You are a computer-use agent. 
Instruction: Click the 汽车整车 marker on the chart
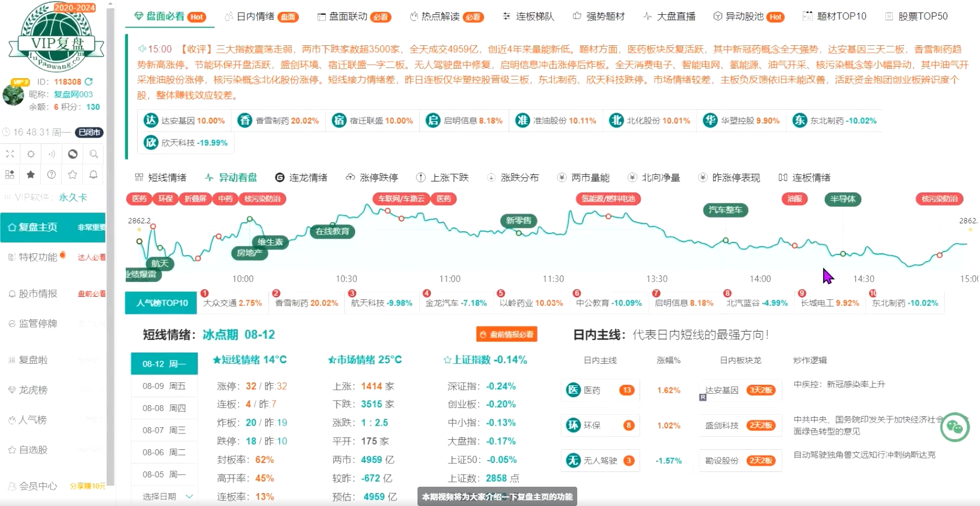point(725,210)
